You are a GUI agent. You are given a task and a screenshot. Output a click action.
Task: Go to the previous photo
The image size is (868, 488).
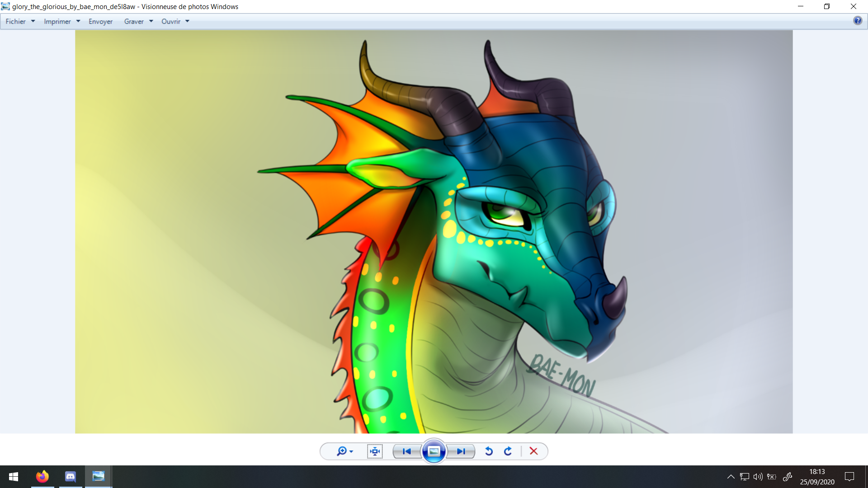[x=406, y=451]
